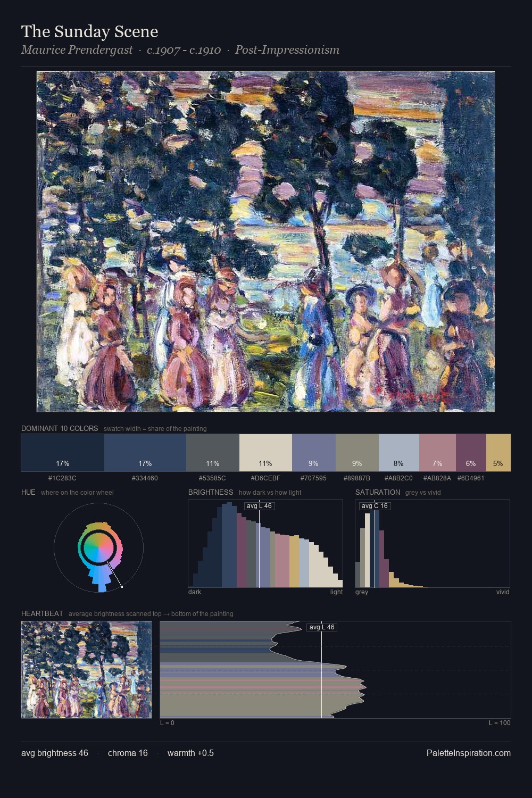Pick the #6D4961 plum swatch

471,453
